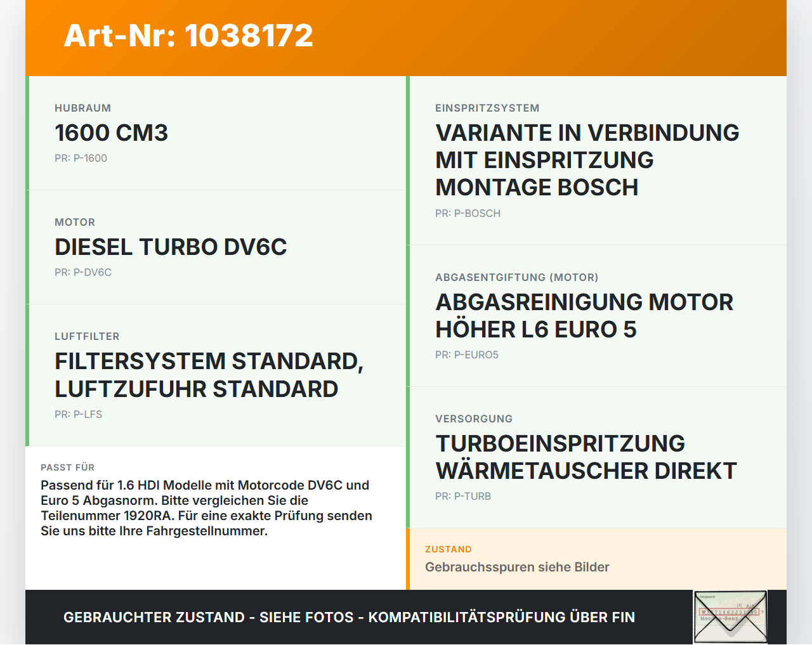Select the ABGASREINIGUNG MOTOR HÖHER L6 EURO 5 text

click(584, 316)
